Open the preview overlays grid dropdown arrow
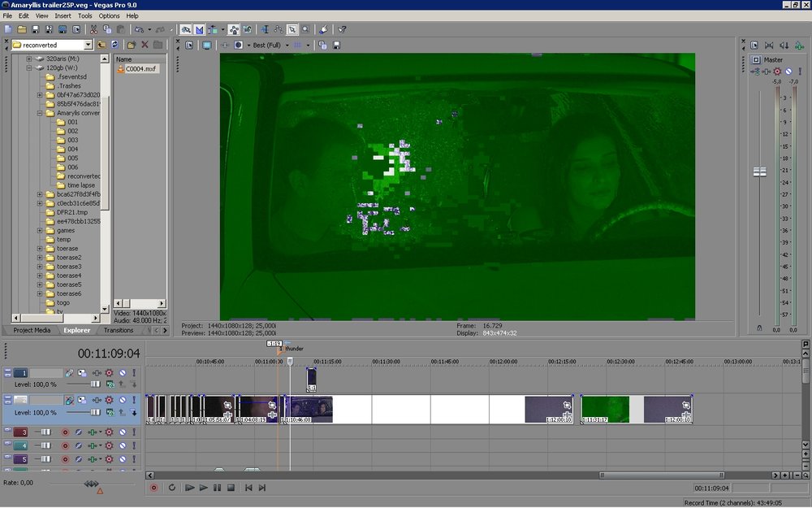Viewport: 812px width, 508px height. tap(308, 45)
